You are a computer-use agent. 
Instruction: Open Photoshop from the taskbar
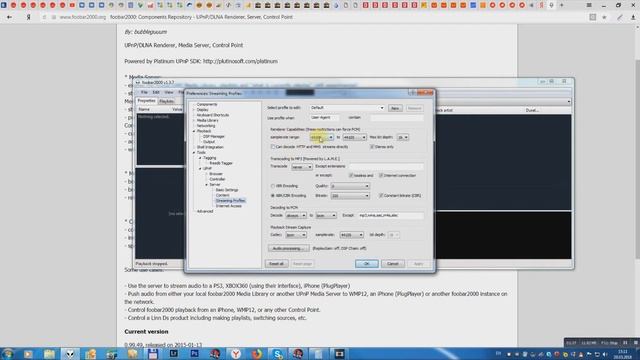pos(194,353)
